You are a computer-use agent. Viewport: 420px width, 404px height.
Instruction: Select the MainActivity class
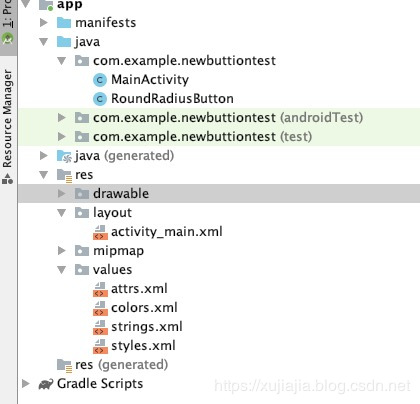click(150, 80)
